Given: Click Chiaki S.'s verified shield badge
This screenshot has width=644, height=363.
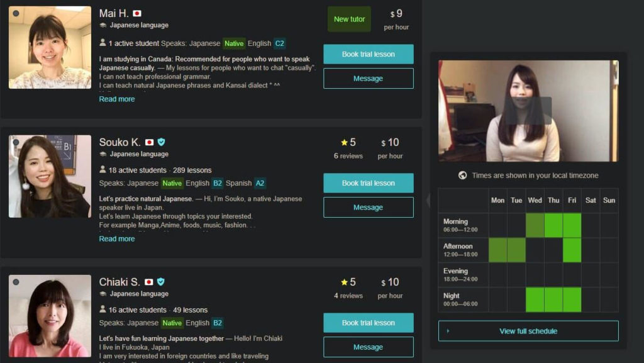Looking at the screenshot, I should (161, 282).
